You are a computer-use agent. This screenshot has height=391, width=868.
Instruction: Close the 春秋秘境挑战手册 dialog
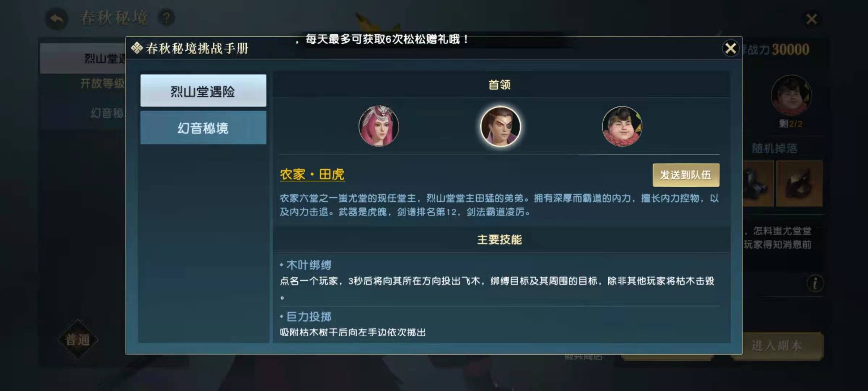point(730,48)
